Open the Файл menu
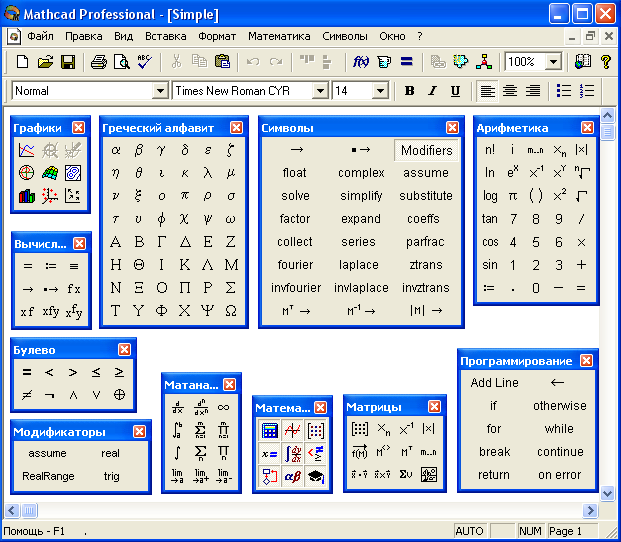621x542 pixels. [40, 36]
